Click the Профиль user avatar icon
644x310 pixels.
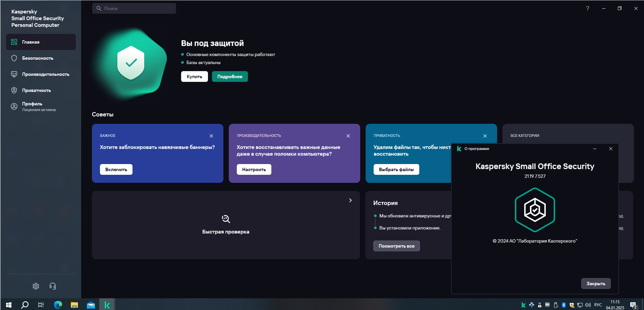tap(14, 106)
